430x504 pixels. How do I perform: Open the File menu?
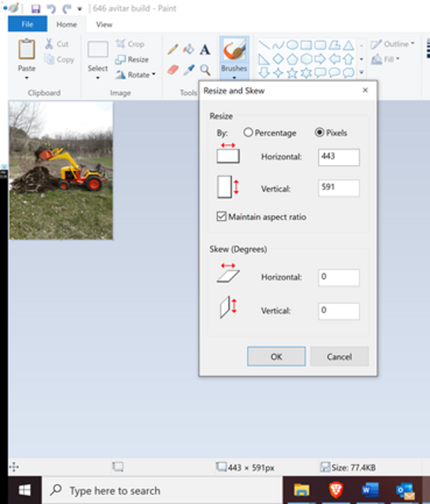pos(28,24)
